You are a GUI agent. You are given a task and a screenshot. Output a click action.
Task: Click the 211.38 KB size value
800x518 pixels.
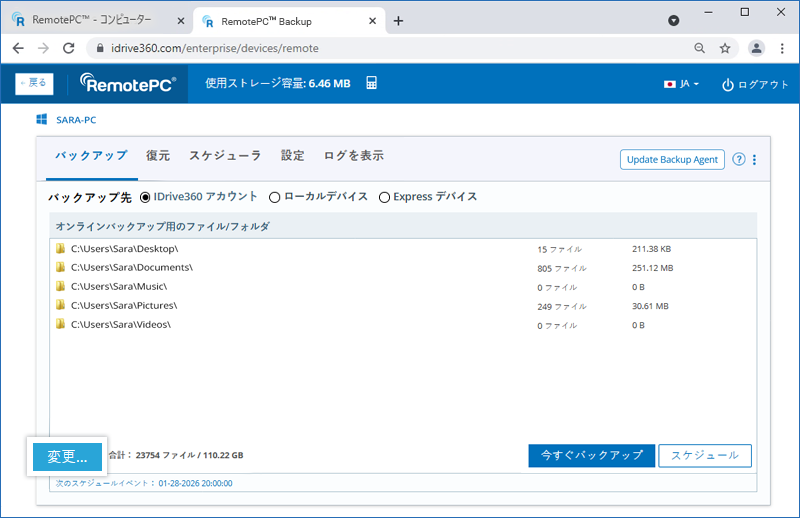point(652,249)
